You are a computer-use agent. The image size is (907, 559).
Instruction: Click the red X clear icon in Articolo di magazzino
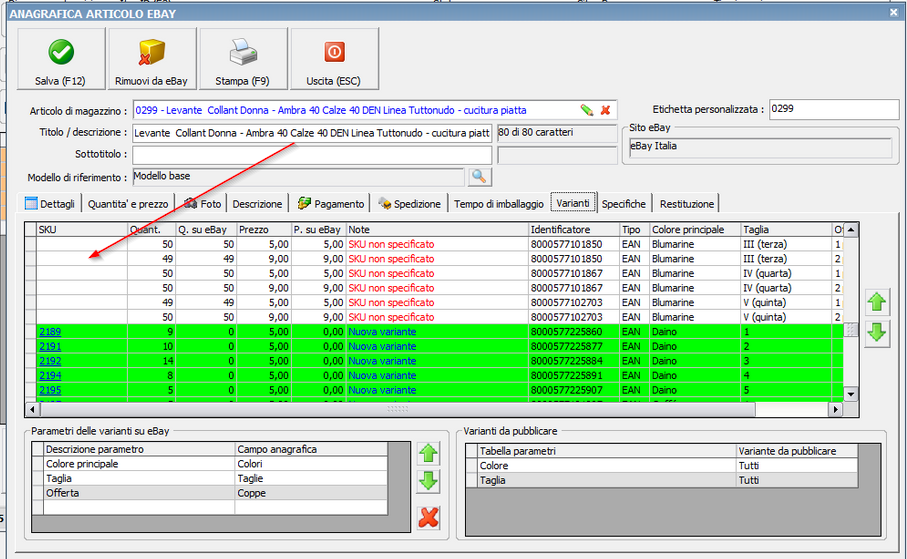point(606,110)
